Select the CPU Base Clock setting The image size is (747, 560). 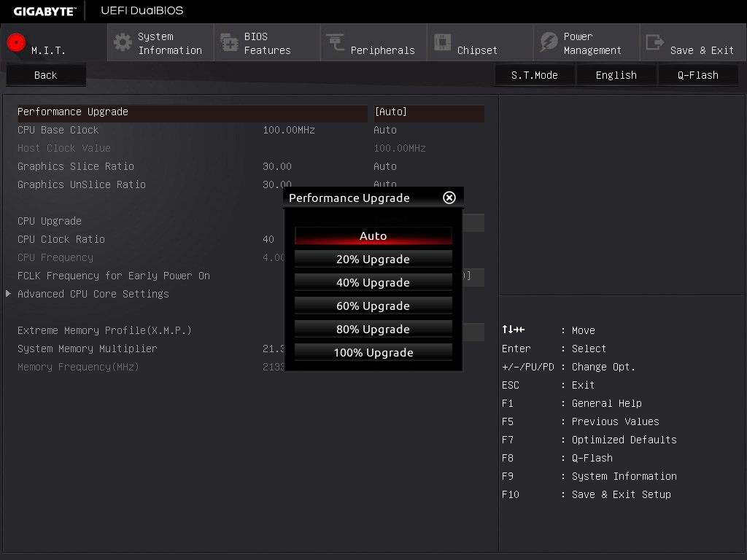(58, 130)
